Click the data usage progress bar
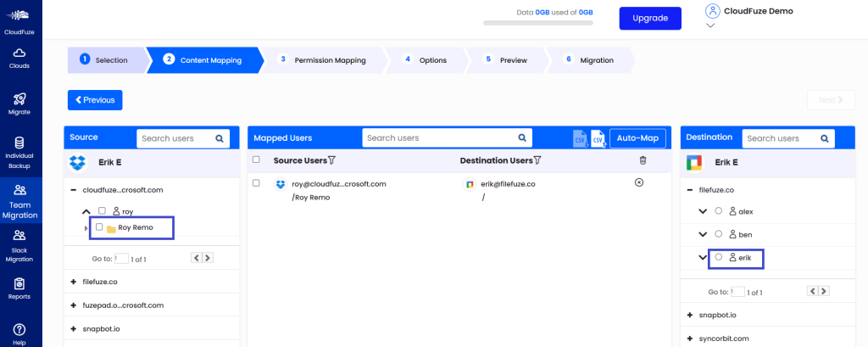 click(x=538, y=23)
